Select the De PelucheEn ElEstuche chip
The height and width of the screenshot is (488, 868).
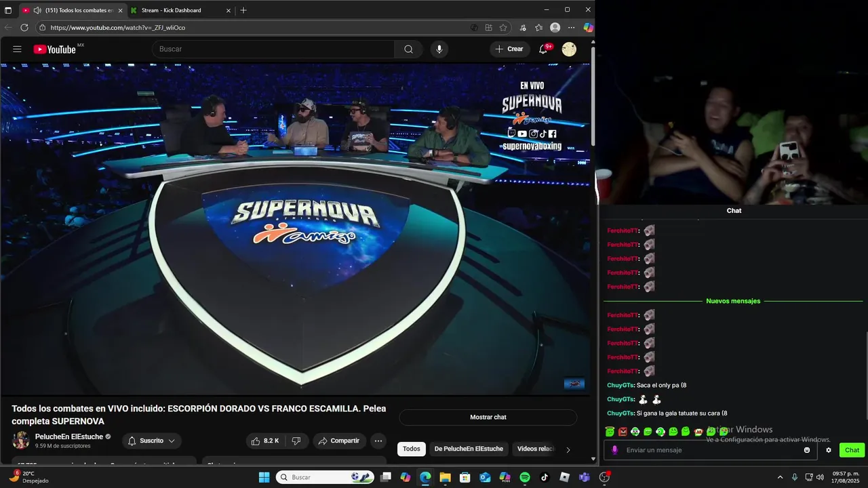pos(469,449)
